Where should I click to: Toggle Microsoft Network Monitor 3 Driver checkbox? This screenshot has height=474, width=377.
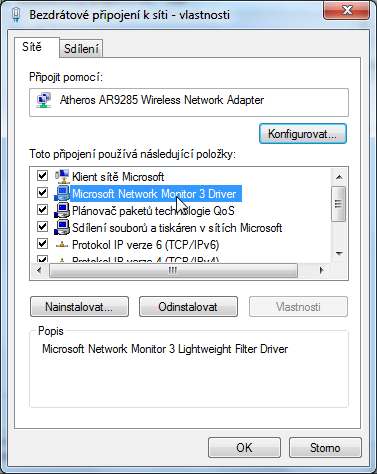42,192
